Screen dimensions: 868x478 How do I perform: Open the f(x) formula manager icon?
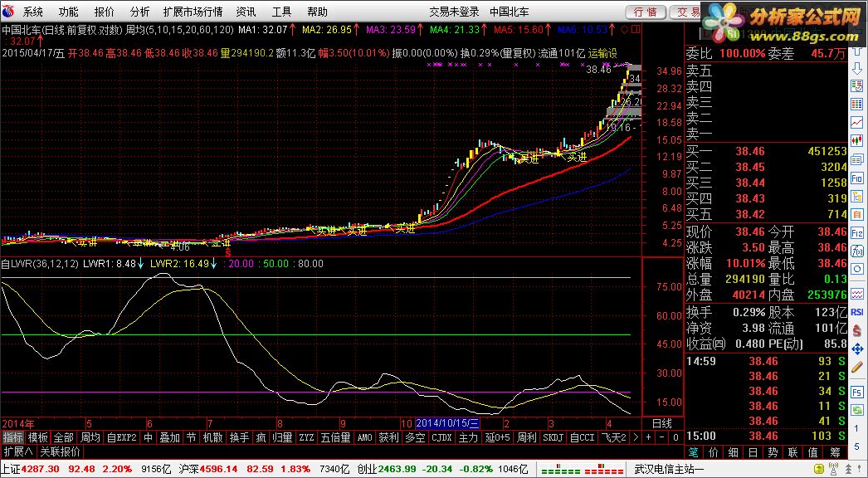857,251
